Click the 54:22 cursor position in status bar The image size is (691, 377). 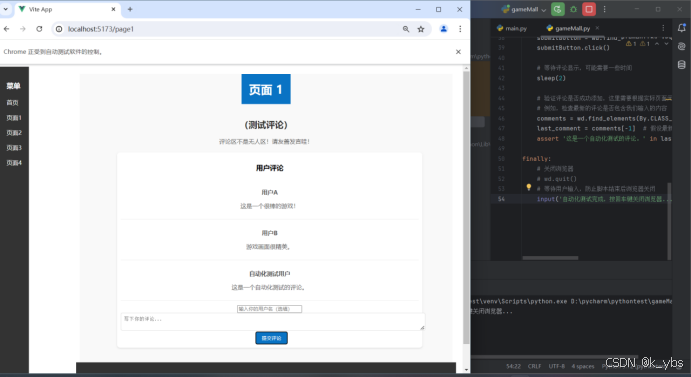[513, 366]
